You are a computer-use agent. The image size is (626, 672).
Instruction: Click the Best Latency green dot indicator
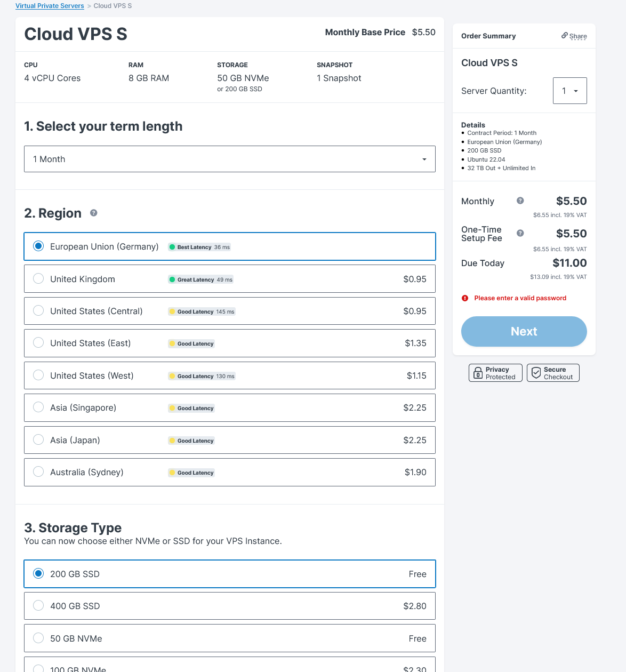(172, 246)
